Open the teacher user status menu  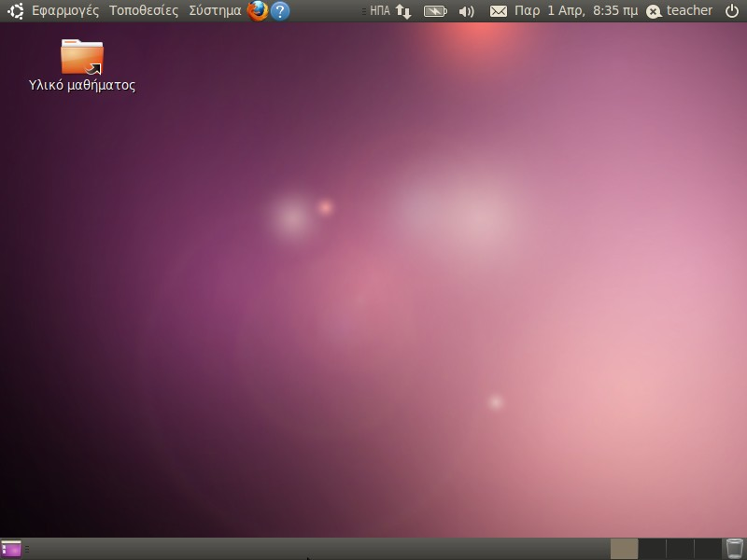[680, 10]
